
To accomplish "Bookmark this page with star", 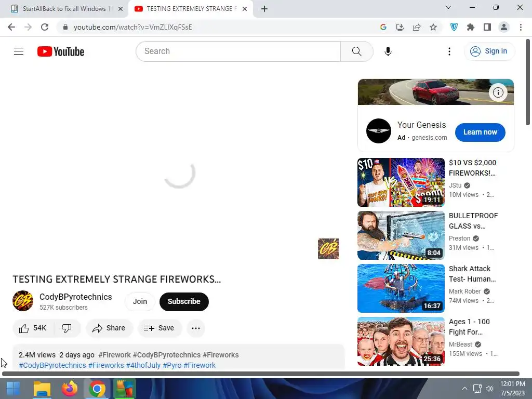I will point(433,27).
